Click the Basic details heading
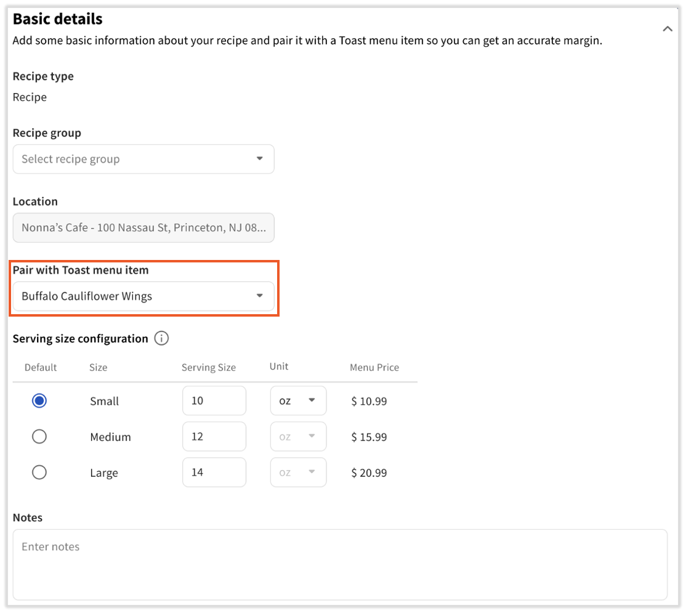 tap(58, 19)
